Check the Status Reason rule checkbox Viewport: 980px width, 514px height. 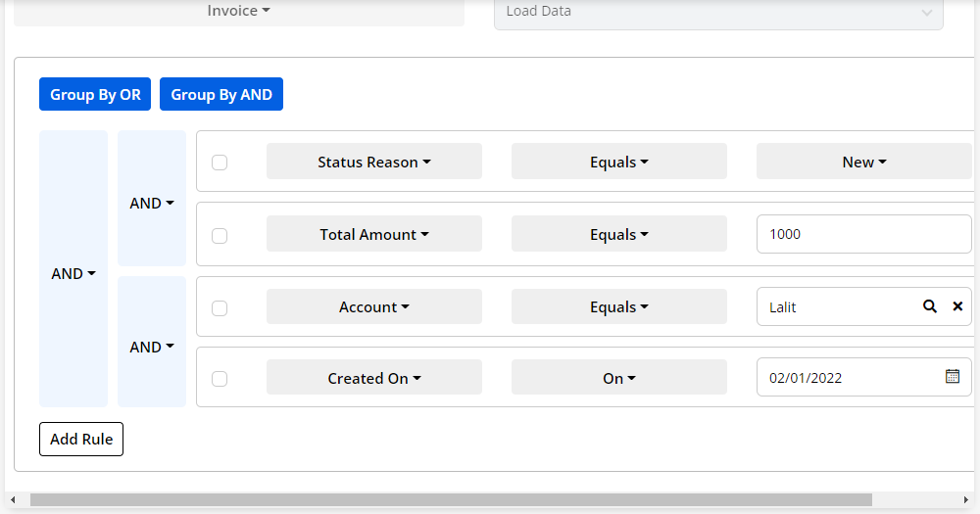[220, 163]
